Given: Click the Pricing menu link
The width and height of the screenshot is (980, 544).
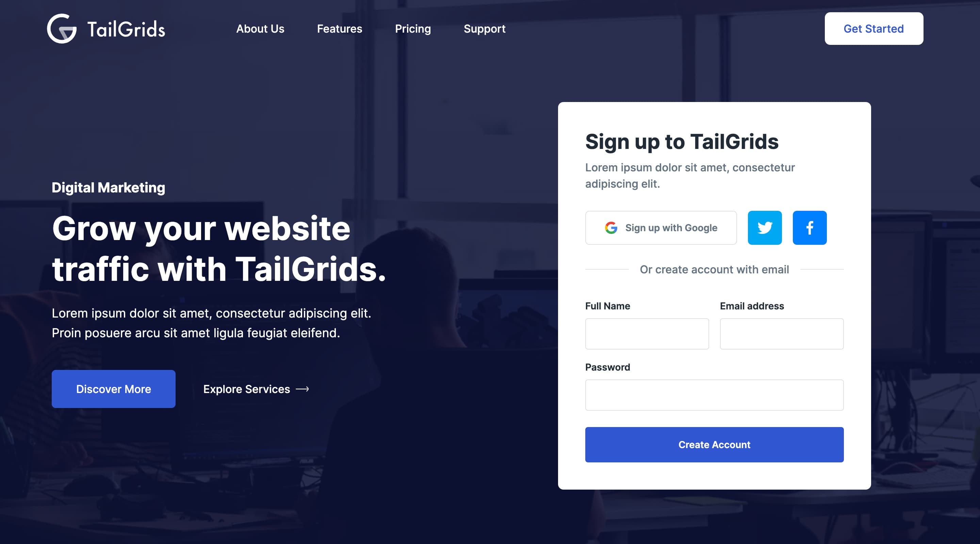Looking at the screenshot, I should coord(413,29).
